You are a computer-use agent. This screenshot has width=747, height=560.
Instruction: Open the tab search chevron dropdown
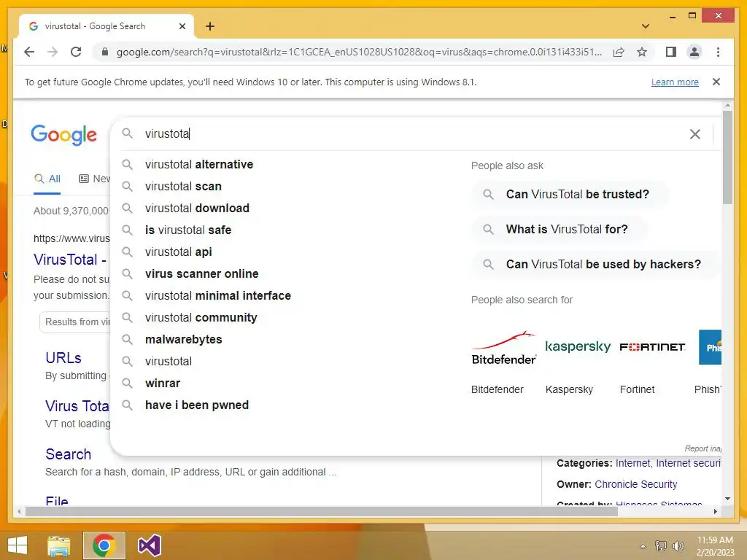pos(646,26)
